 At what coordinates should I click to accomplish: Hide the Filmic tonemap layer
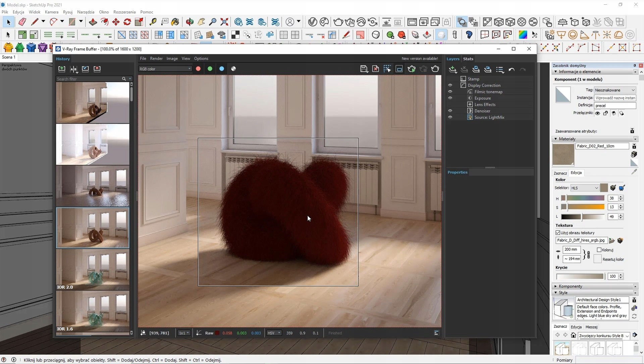click(450, 92)
